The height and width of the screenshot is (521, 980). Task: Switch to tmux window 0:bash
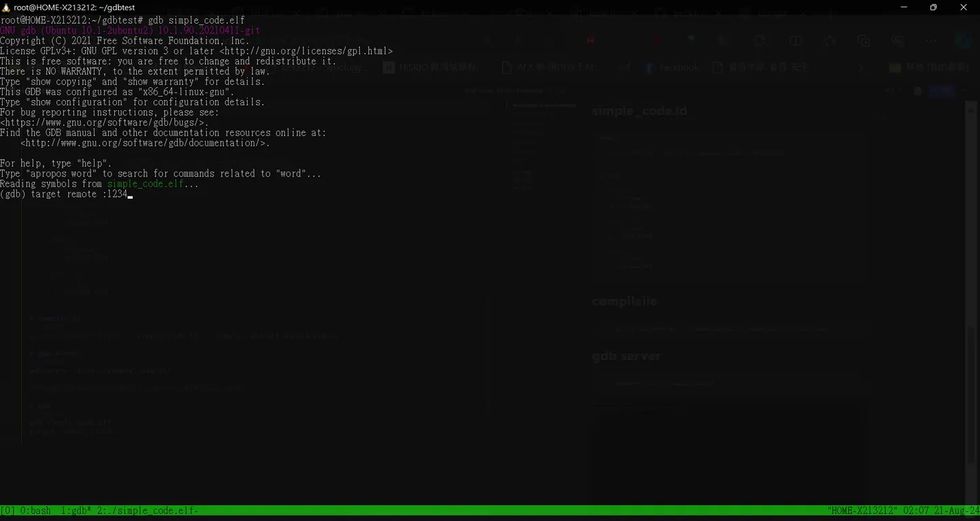click(35, 510)
